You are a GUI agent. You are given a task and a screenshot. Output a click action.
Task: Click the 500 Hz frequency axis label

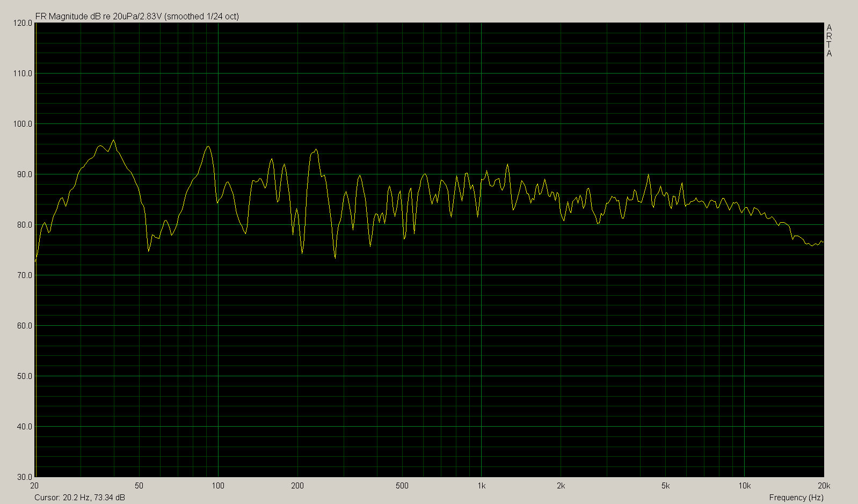pos(402,486)
